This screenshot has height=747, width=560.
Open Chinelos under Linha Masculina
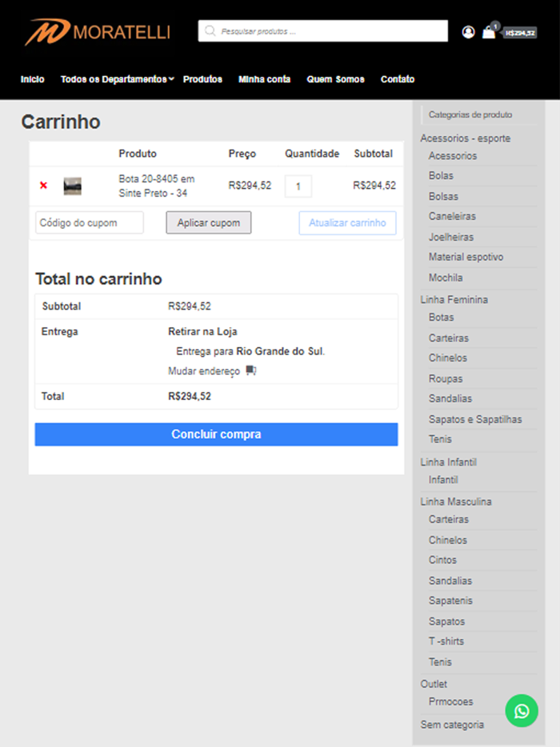pos(448,540)
